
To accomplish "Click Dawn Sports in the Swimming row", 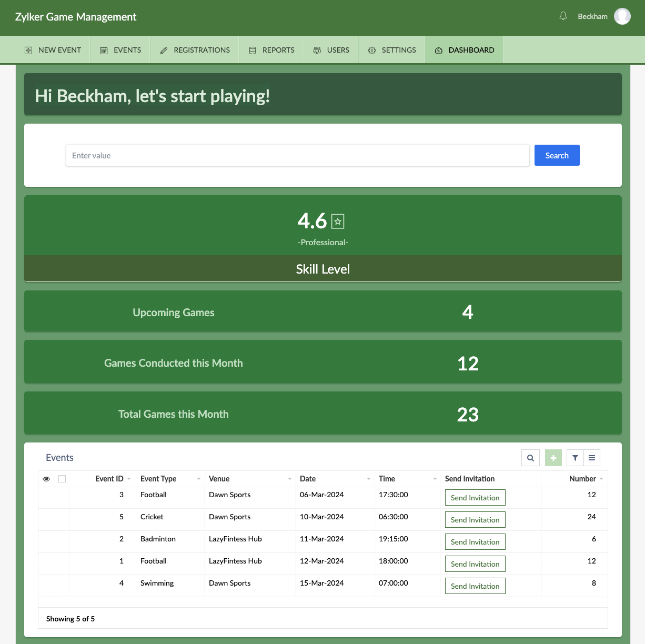I will point(229,583).
